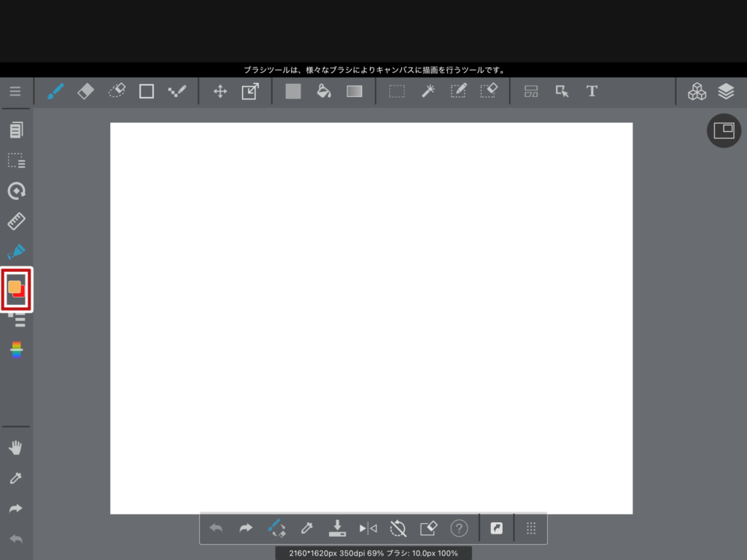
Task: Click the canvas info status bar
Action: tap(373, 553)
